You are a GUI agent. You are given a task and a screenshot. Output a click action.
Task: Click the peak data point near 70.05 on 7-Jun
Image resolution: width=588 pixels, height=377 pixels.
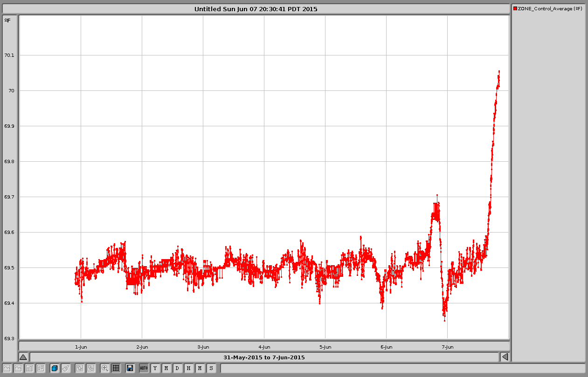click(499, 71)
